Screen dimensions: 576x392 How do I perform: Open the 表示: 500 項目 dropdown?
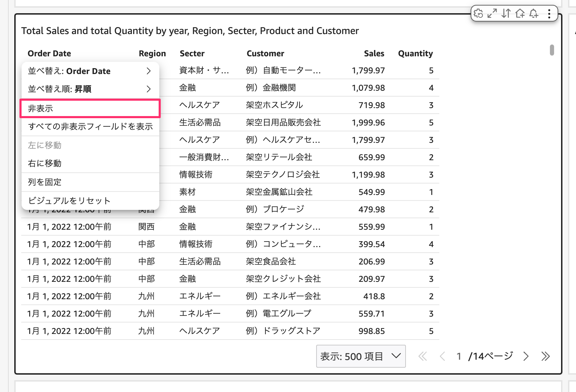pyautogui.click(x=361, y=356)
